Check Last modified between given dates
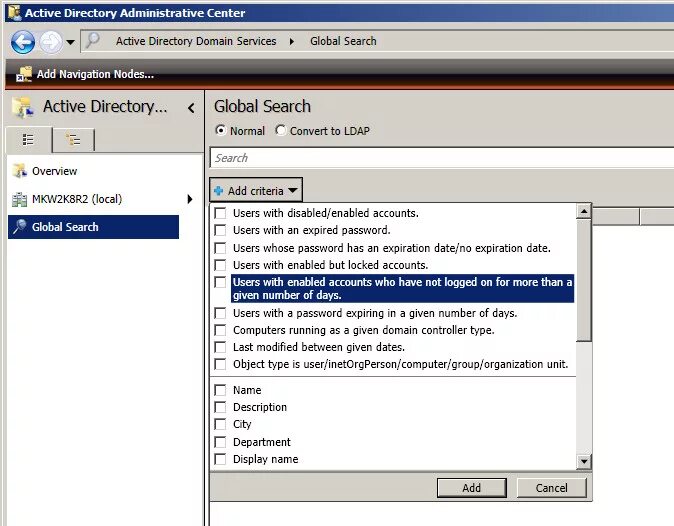This screenshot has width=674, height=526. click(x=220, y=347)
